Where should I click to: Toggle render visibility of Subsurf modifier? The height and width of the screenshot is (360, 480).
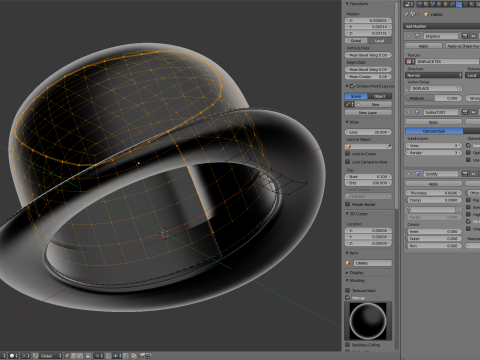tap(465, 112)
